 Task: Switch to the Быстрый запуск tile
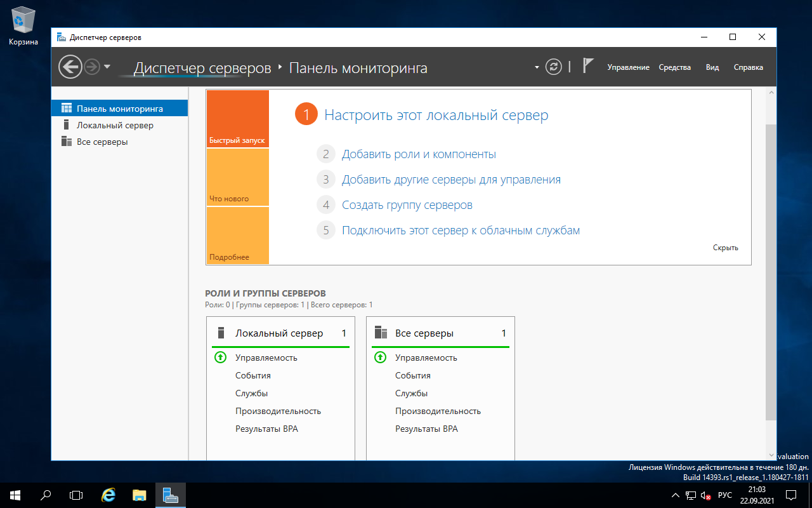tap(238, 119)
